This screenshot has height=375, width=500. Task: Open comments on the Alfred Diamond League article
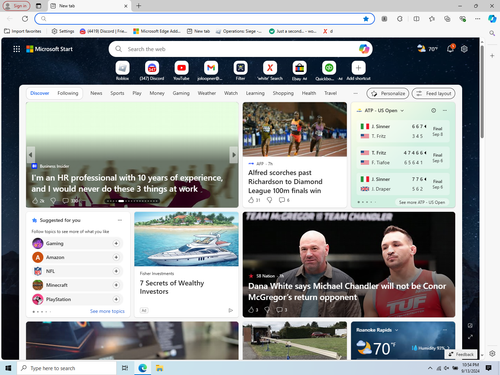[282, 200]
